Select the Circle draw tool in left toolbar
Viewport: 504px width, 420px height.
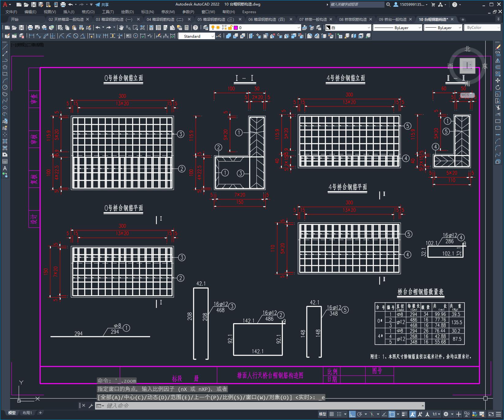(5, 87)
